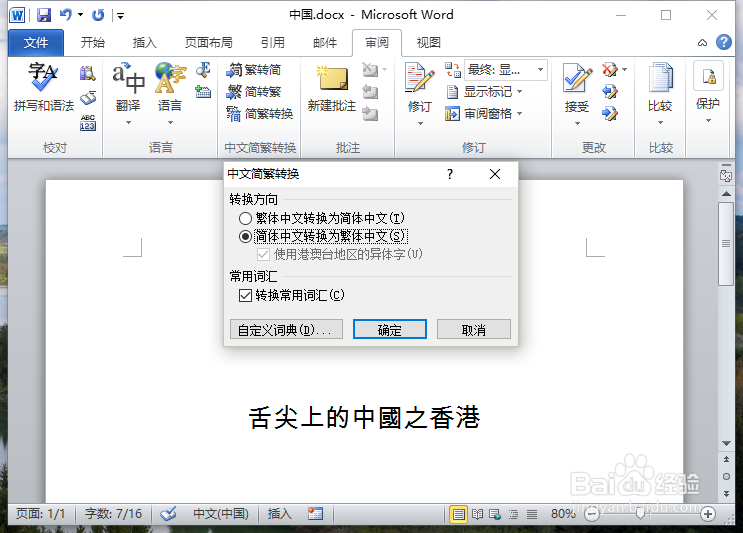Image resolution: width=743 pixels, height=533 pixels.
Task: Open the Undo history dropdown arrow
Action: click(81, 15)
